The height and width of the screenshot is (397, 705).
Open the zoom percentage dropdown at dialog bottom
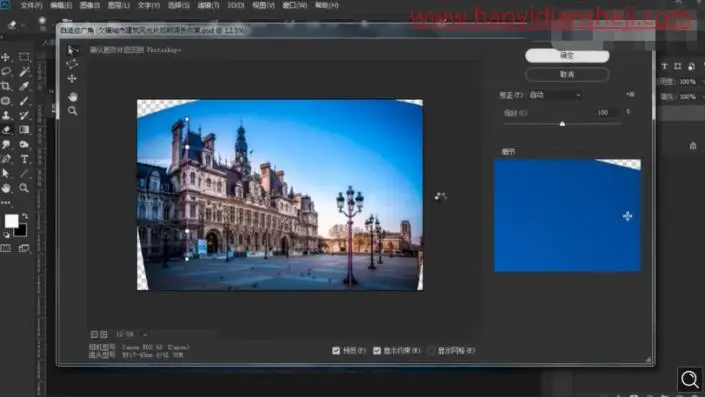[x=145, y=335]
